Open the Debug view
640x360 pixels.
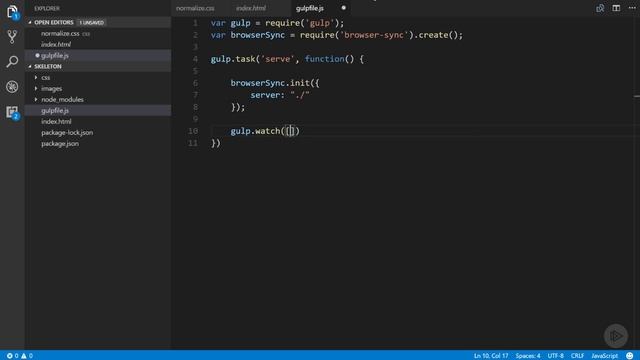[x=12, y=87]
